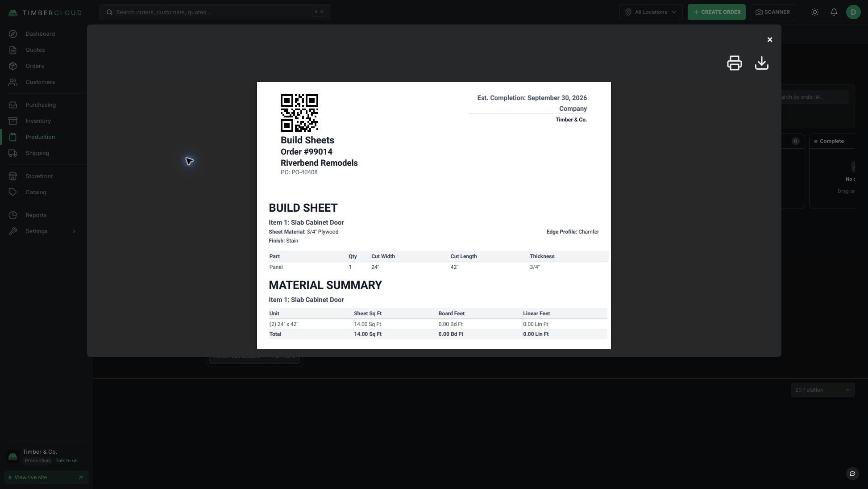Click the '(2) 24" x 42"' unit cell
Image resolution: width=868 pixels, height=489 pixels.
click(x=311, y=324)
